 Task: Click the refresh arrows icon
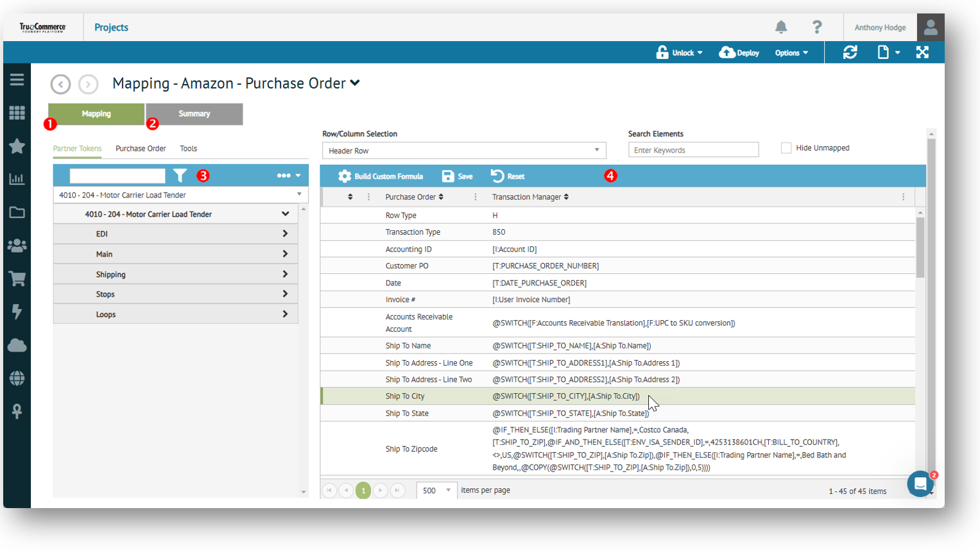[850, 53]
